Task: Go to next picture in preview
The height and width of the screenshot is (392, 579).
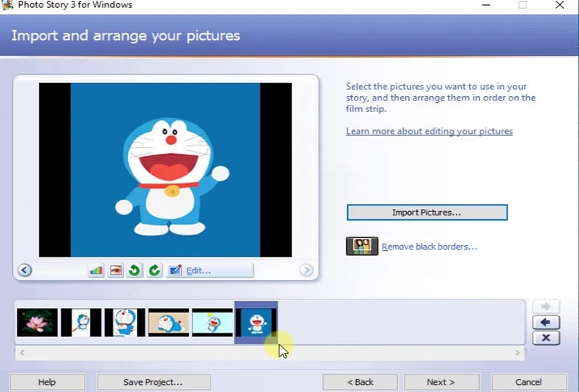Action: [306, 270]
